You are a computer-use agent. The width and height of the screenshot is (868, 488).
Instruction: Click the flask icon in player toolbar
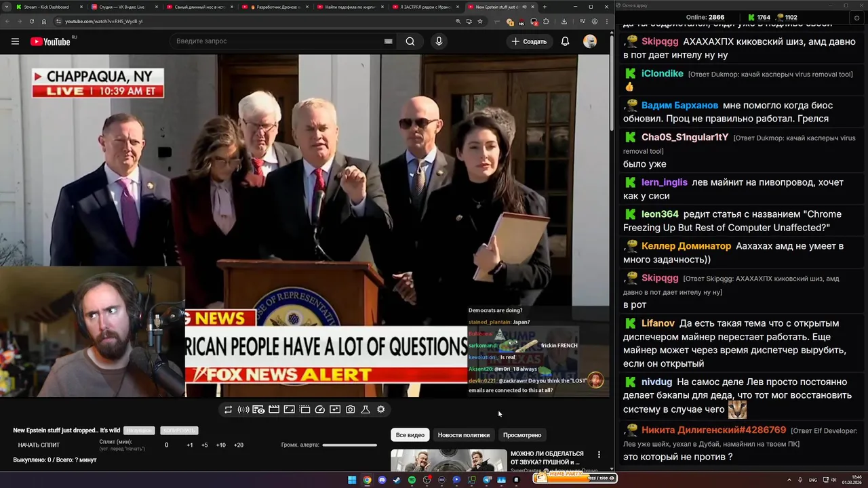coord(366,409)
